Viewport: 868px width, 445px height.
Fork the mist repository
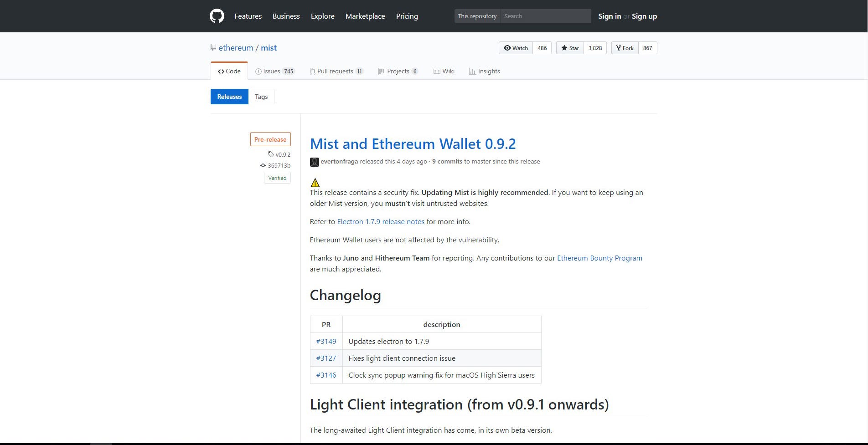pyautogui.click(x=625, y=48)
